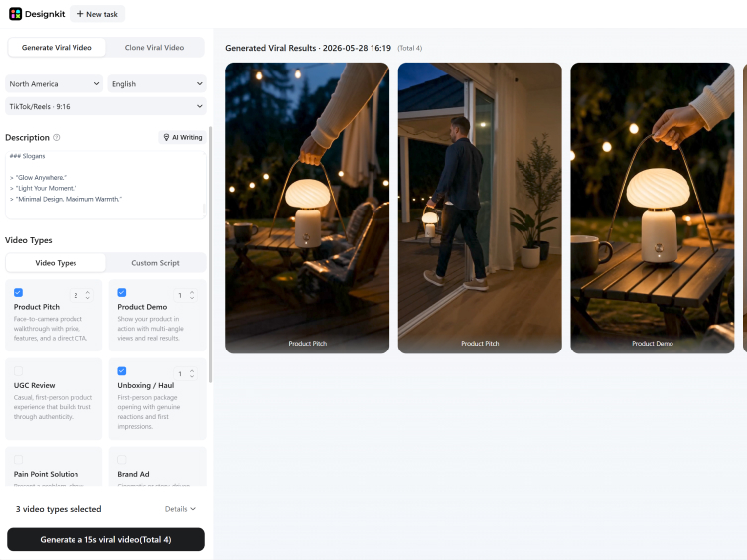Check the Brand Ad checkbox
The height and width of the screenshot is (560, 747).
coord(122,460)
